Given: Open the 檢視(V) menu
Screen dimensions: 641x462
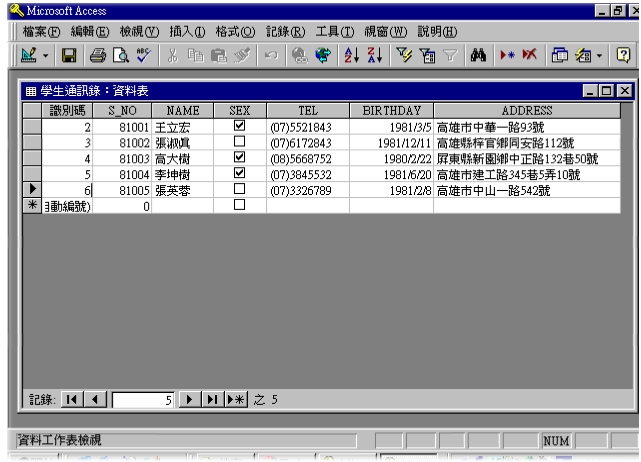Looking at the screenshot, I should 139,31.
